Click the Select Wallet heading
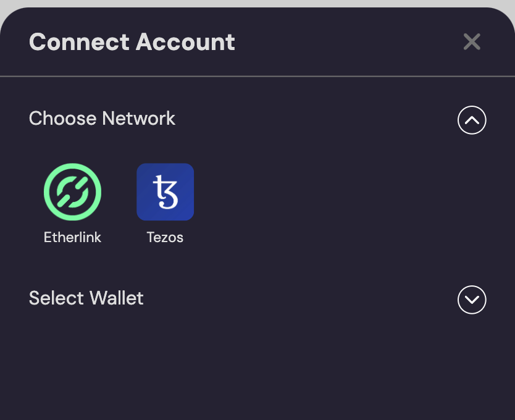This screenshot has width=515, height=420. point(86,298)
